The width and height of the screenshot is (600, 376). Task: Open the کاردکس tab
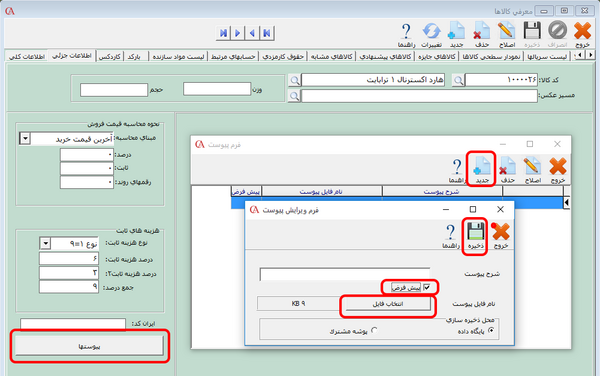click(110, 56)
